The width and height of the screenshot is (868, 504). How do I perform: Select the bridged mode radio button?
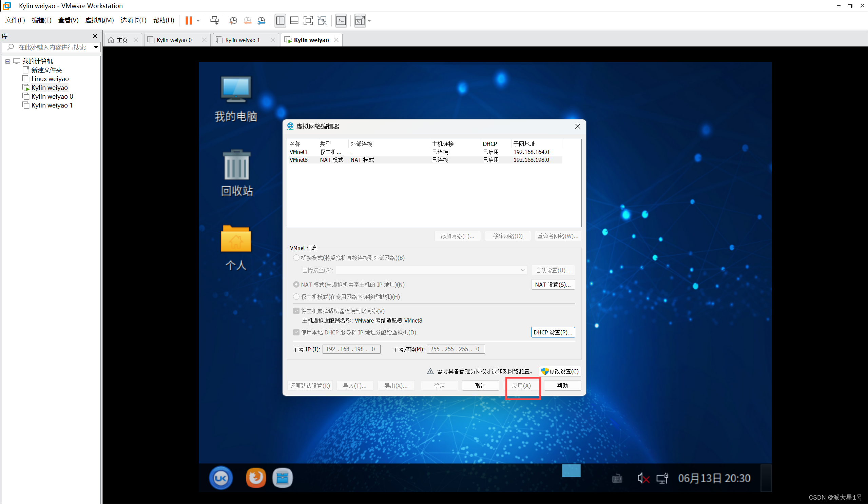click(x=296, y=258)
